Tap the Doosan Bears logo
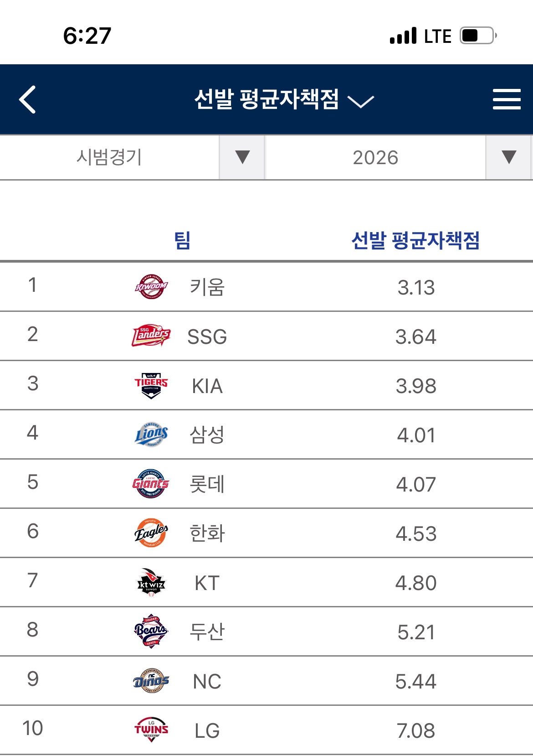 [x=151, y=632]
